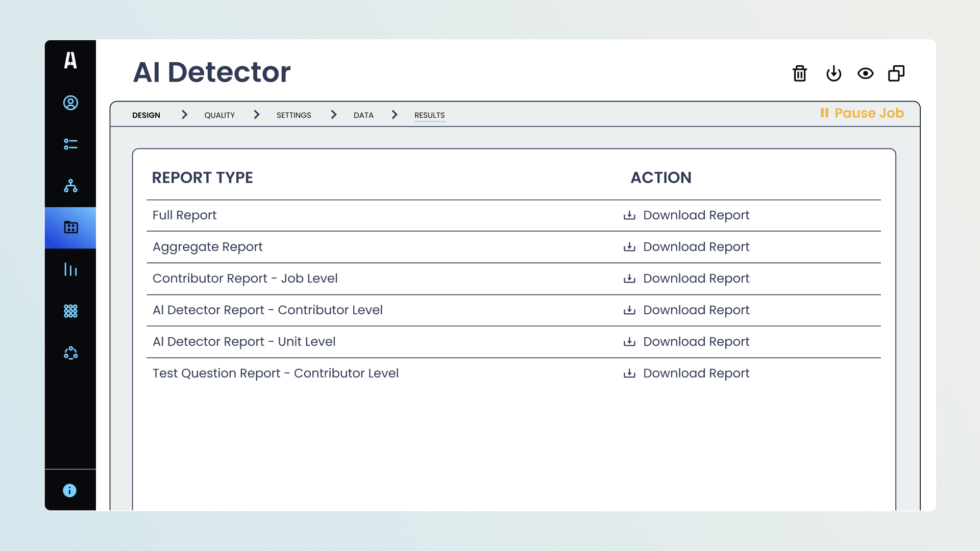Click the chevron between SETTINGS and DATA
This screenshot has height=551, width=980.
point(334,115)
